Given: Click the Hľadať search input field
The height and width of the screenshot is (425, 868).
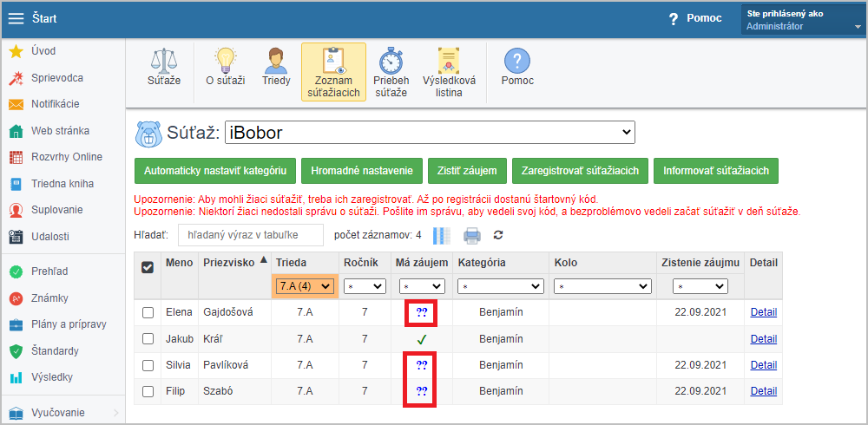Looking at the screenshot, I should click(x=250, y=235).
